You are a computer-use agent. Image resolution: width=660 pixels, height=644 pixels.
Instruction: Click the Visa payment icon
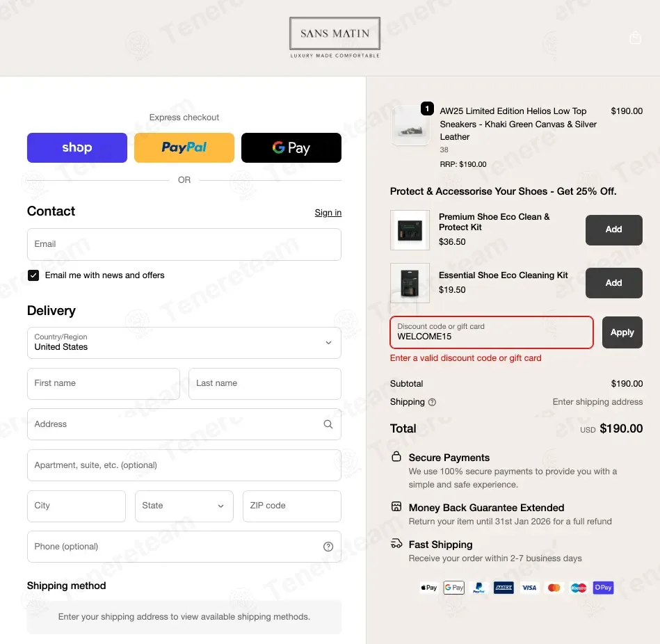point(529,588)
